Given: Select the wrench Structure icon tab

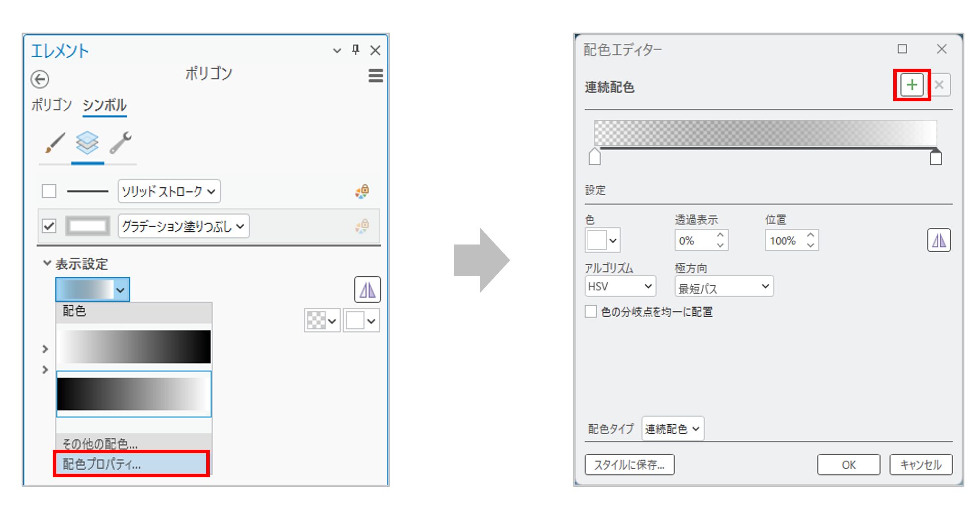Looking at the screenshot, I should click(x=121, y=143).
